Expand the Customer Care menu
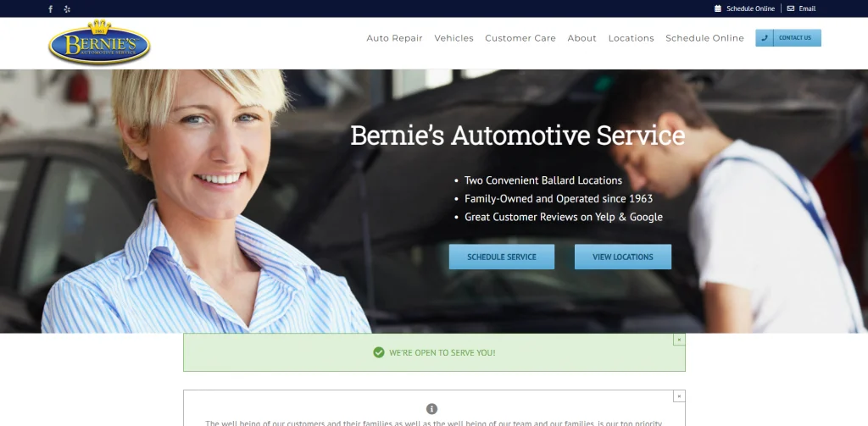 (x=520, y=38)
